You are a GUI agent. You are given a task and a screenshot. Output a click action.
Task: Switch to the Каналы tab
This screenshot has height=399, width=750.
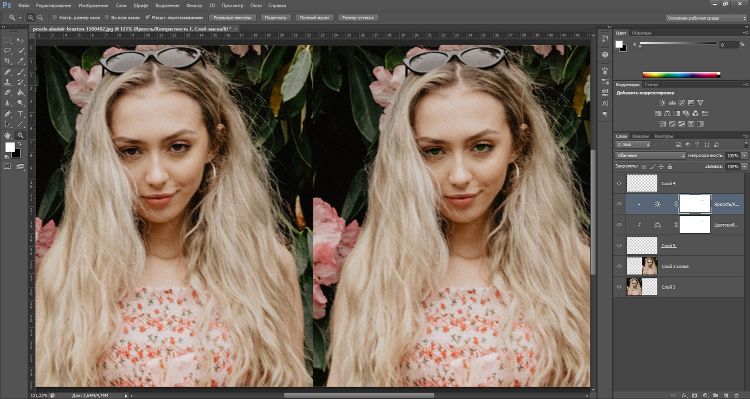(x=640, y=136)
